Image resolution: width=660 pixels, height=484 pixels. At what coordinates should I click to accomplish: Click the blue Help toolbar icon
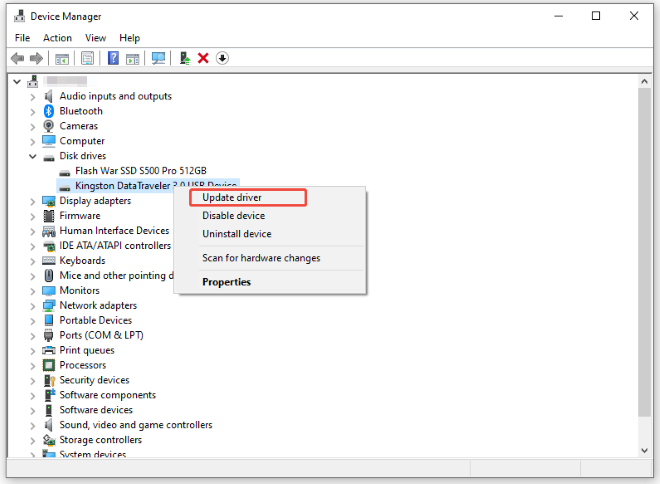pyautogui.click(x=113, y=58)
